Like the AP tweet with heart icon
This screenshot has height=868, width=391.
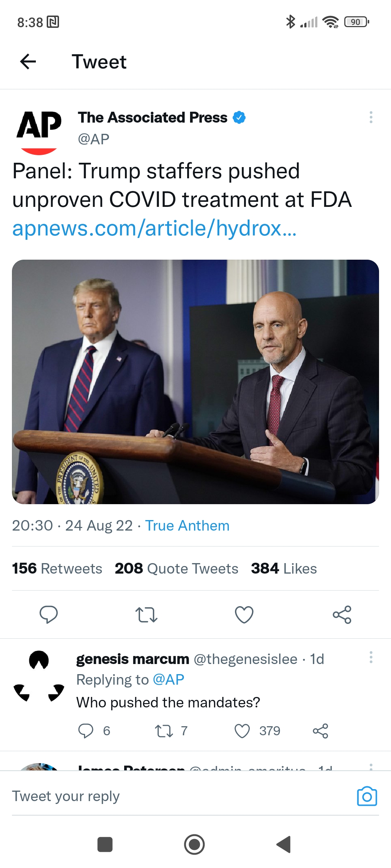pos(244,614)
